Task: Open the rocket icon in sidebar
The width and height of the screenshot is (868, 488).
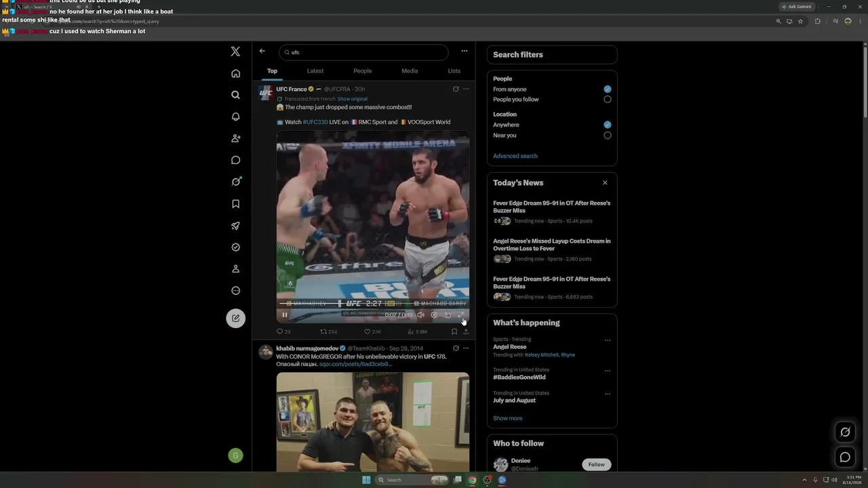Action: pos(235,226)
